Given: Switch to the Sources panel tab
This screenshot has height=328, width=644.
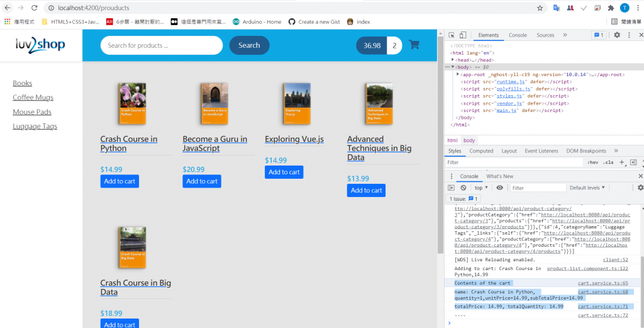Looking at the screenshot, I should tap(545, 35).
